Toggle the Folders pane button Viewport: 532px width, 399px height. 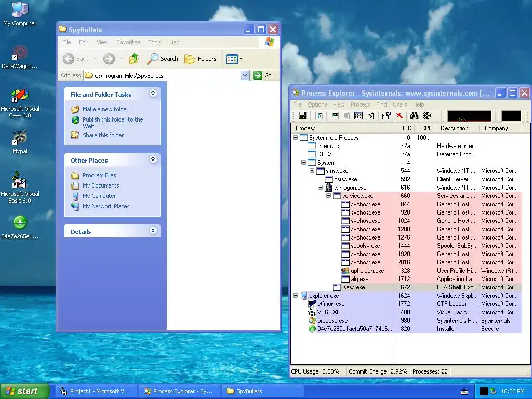201,59
